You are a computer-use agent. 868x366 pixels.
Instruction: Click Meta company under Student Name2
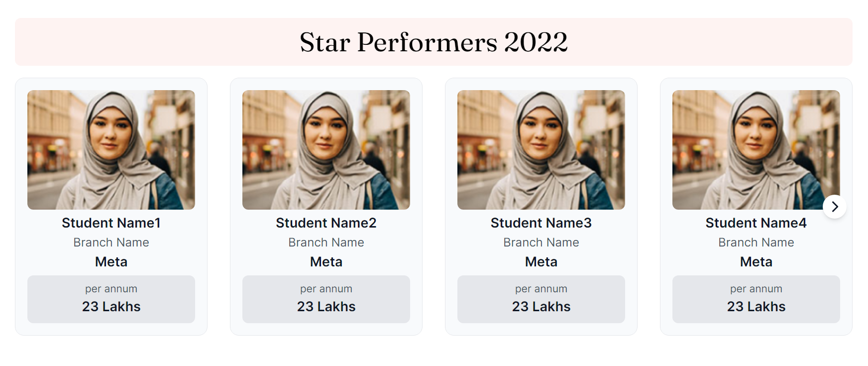(x=326, y=262)
